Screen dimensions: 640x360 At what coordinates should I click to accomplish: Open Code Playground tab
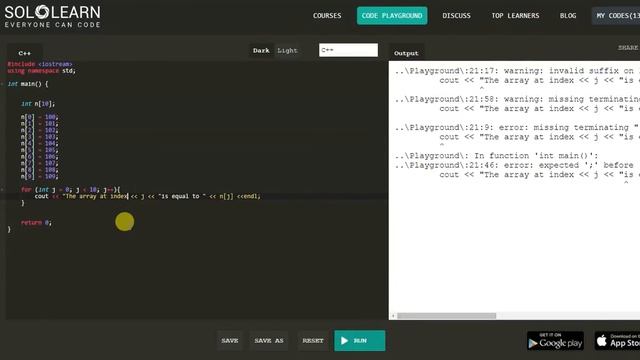click(x=392, y=16)
